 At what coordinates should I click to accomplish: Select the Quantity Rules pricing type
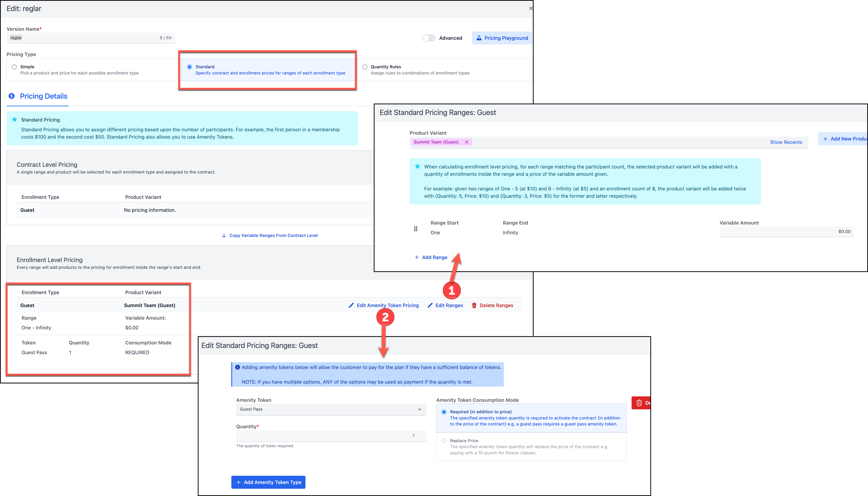tap(365, 67)
